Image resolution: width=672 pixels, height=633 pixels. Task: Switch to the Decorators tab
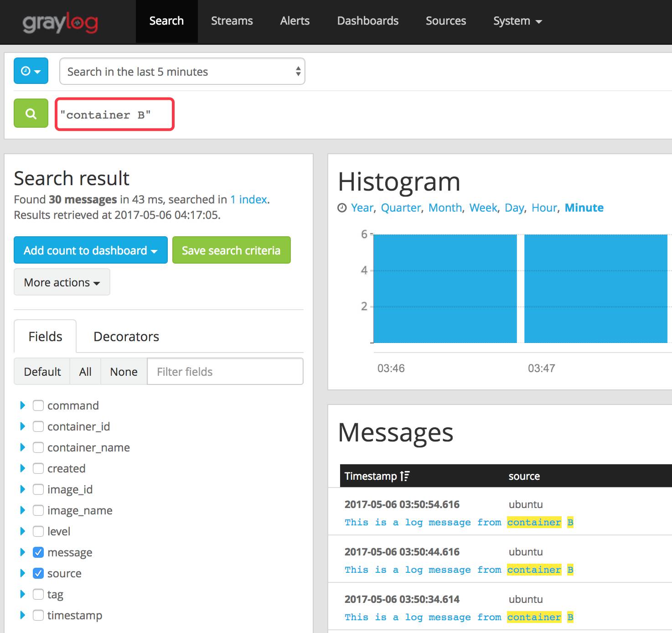point(126,336)
